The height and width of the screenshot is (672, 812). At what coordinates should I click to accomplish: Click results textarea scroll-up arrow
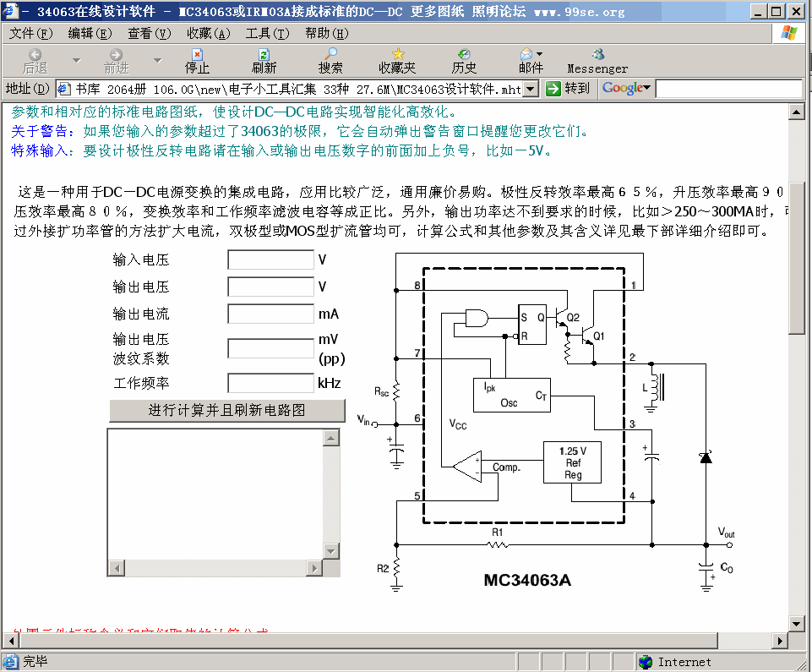pyautogui.click(x=331, y=438)
